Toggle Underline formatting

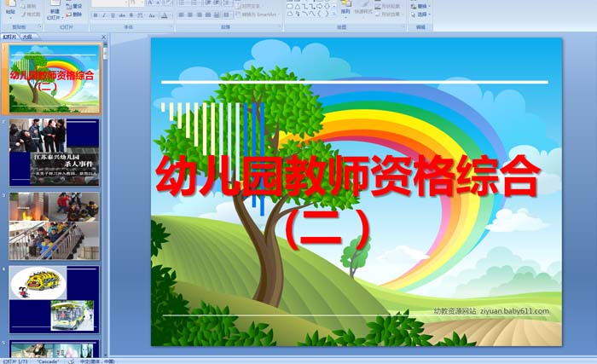(113, 15)
